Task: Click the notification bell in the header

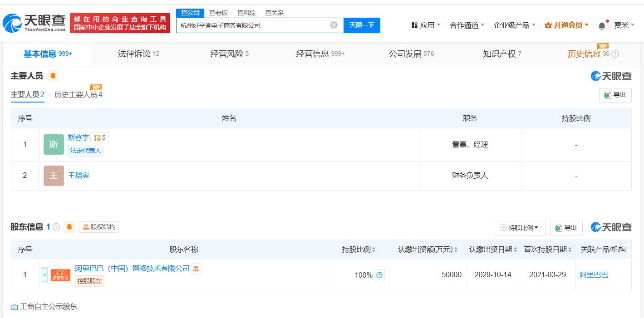Action: (x=602, y=26)
